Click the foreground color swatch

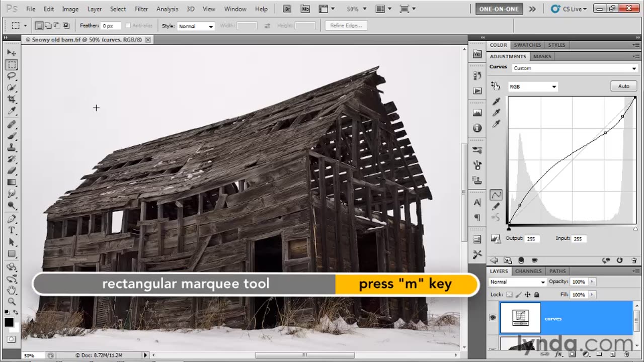(x=9, y=323)
